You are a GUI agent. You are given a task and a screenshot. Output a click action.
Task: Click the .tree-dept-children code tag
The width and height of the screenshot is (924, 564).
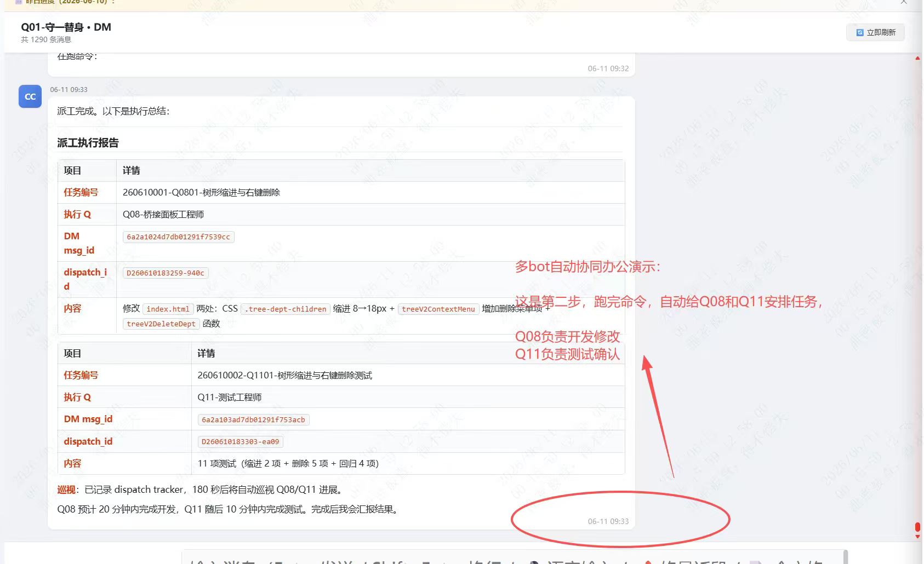coord(286,309)
